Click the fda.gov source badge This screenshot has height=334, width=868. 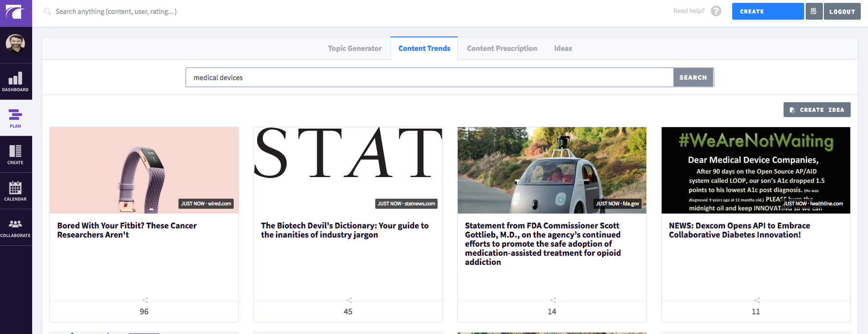[618, 204]
